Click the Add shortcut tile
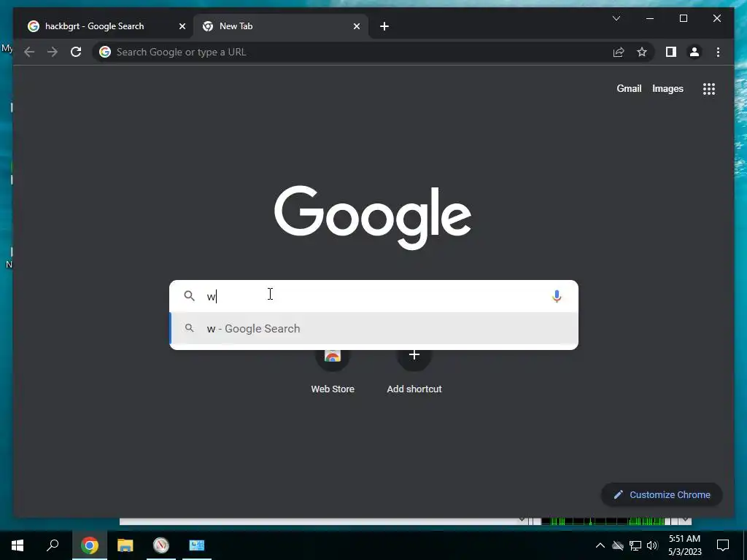 tap(414, 371)
